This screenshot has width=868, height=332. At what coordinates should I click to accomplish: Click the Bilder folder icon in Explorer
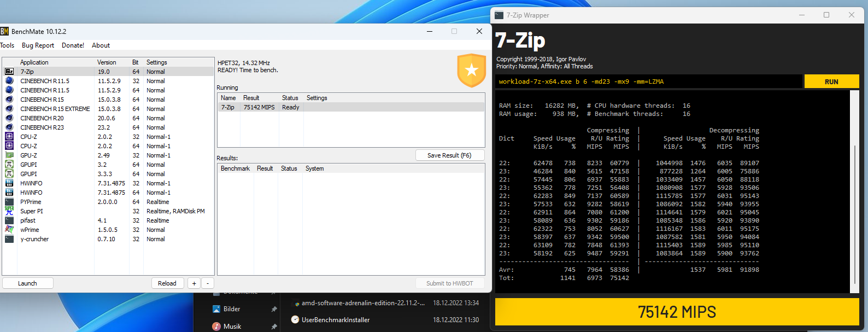click(x=216, y=309)
